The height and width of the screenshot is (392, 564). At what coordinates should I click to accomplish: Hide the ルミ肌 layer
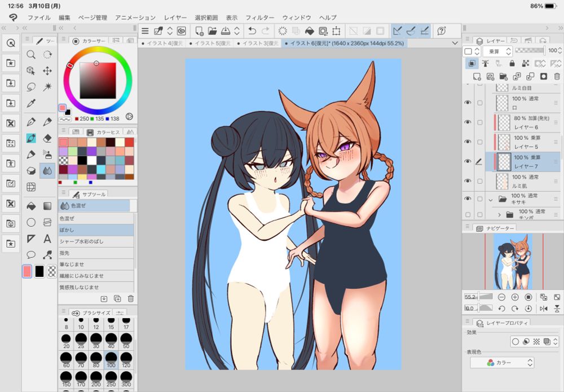(468, 181)
